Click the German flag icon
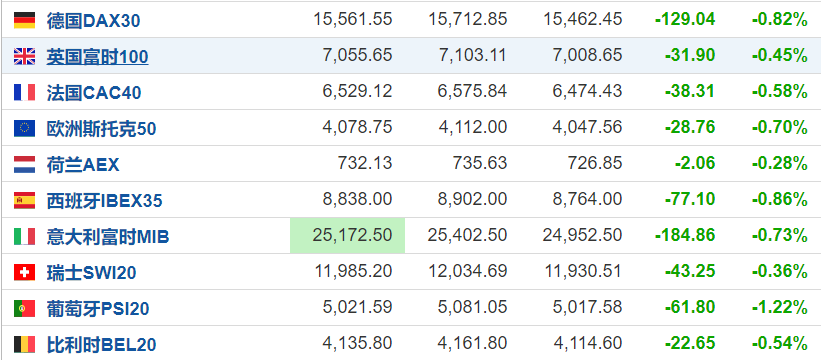This screenshot has width=821, height=360. [24, 20]
